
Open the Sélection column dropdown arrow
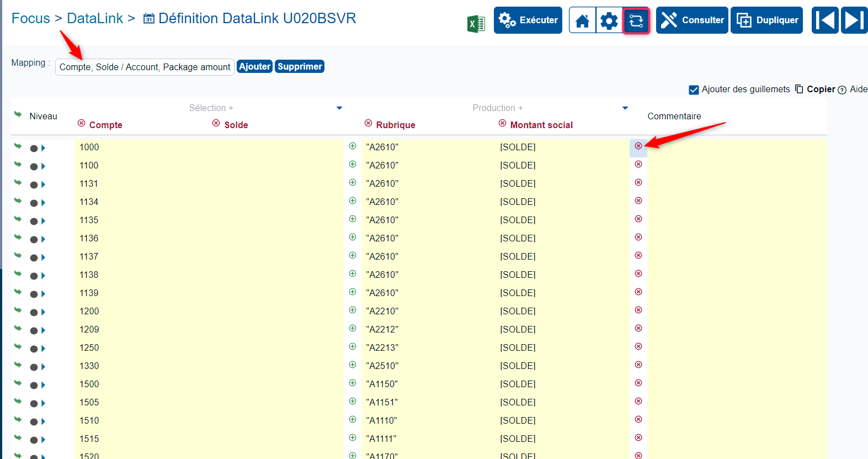[339, 108]
